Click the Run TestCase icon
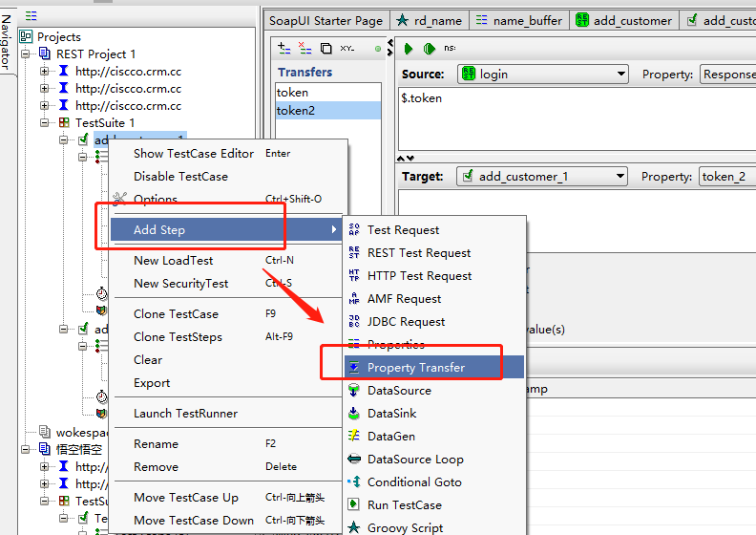The width and height of the screenshot is (756, 535). 353,504
